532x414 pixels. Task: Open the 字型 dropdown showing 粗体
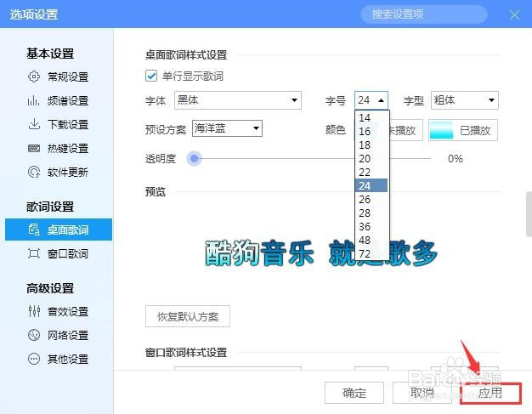(465, 100)
